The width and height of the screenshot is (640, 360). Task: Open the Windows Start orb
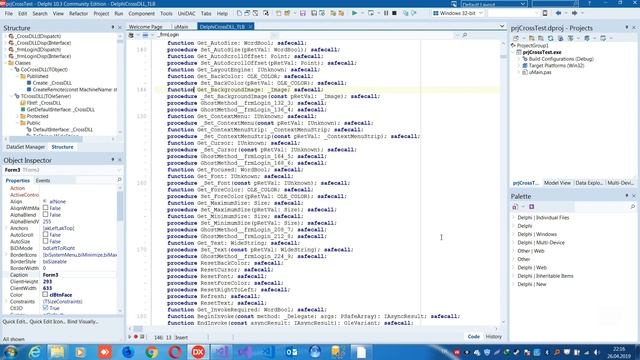click(x=10, y=352)
